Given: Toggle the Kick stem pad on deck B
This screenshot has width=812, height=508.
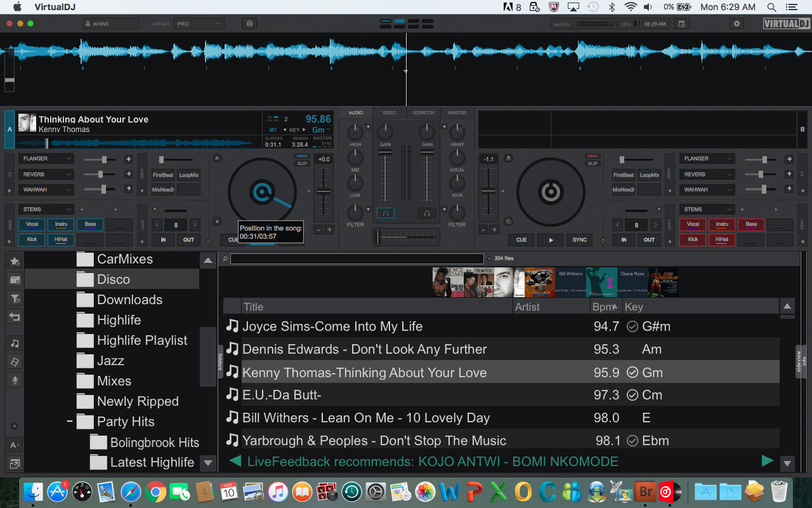Looking at the screenshot, I should pos(693,239).
